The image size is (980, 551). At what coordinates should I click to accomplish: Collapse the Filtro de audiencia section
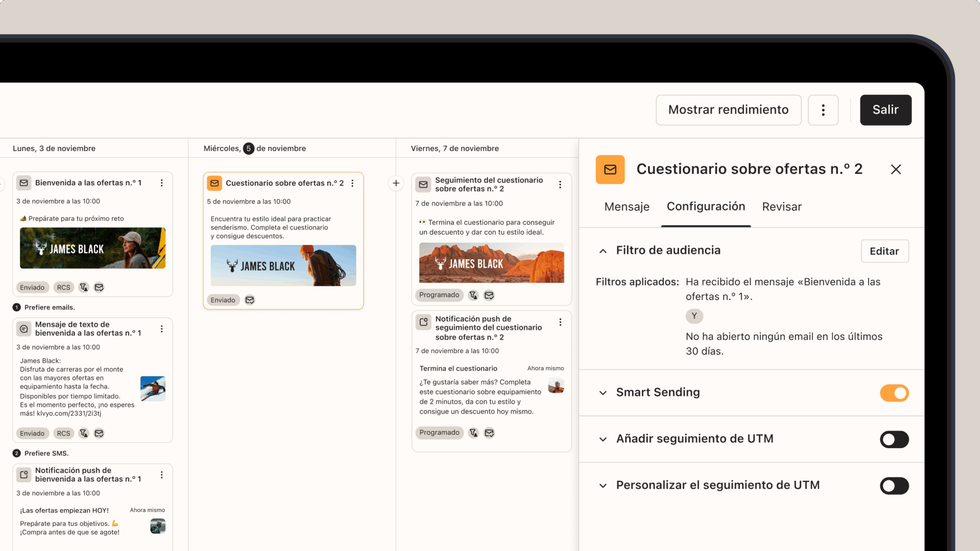click(x=603, y=251)
